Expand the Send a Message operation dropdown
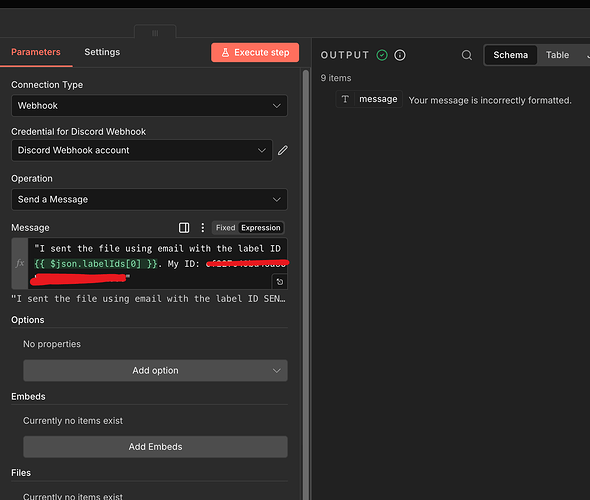Viewport: 590px width, 500px height. pyautogui.click(x=149, y=199)
